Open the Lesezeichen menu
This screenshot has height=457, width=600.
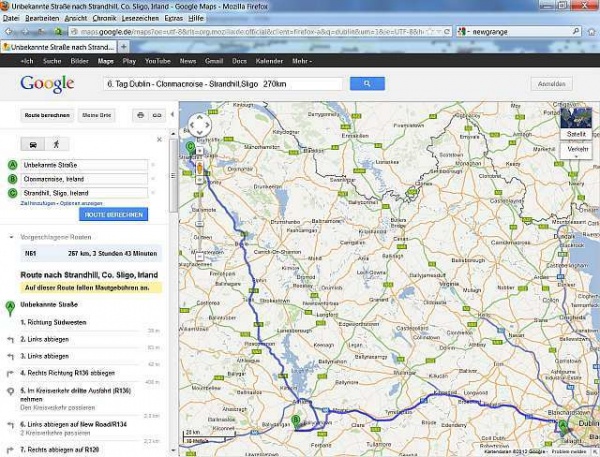click(x=140, y=18)
